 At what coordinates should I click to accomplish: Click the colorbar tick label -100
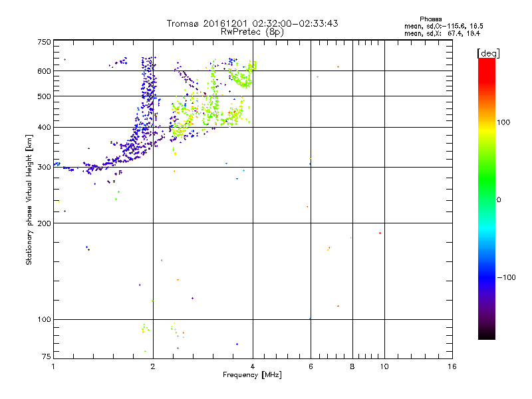(x=507, y=277)
